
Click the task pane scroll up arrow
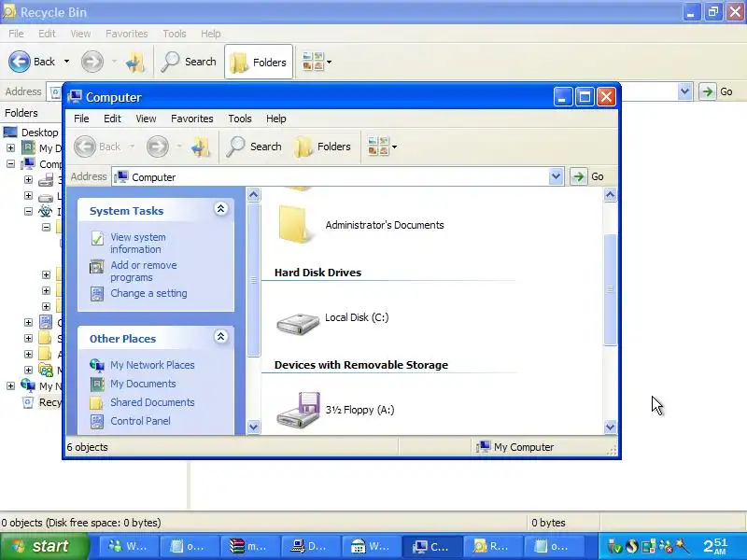point(254,195)
